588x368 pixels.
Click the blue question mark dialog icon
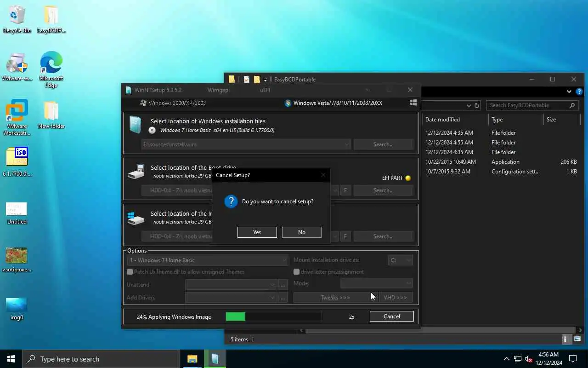pos(231,201)
